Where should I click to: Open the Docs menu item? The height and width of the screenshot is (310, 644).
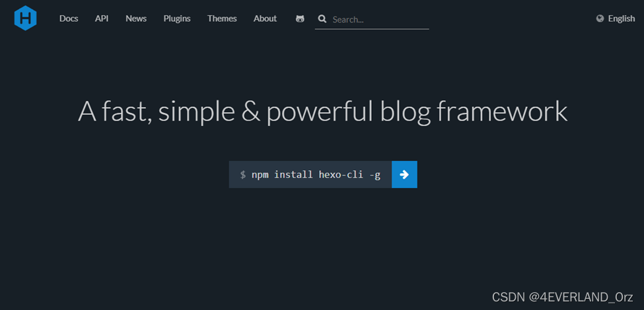point(69,18)
